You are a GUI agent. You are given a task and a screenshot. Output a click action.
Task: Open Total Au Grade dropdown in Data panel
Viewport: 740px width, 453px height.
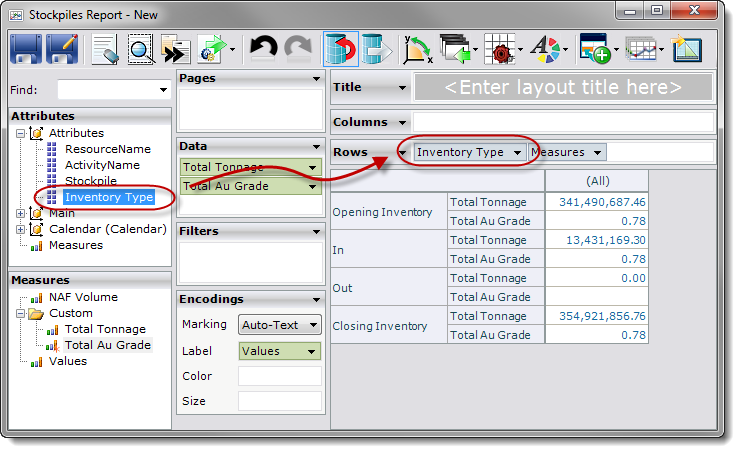coord(312,186)
